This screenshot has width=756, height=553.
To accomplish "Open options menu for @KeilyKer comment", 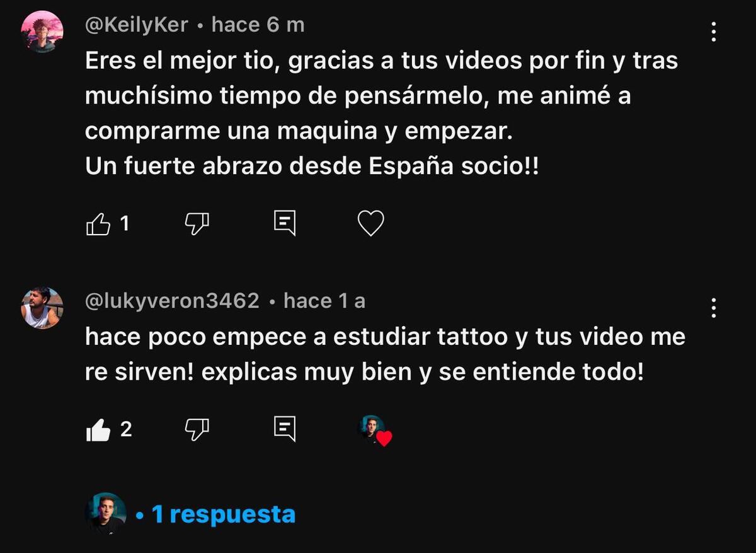I will pos(713,32).
